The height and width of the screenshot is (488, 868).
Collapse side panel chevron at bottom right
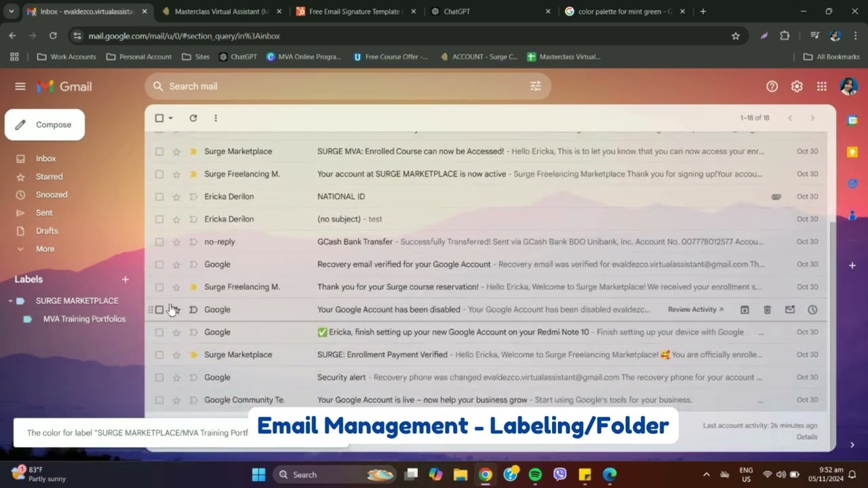(x=852, y=445)
